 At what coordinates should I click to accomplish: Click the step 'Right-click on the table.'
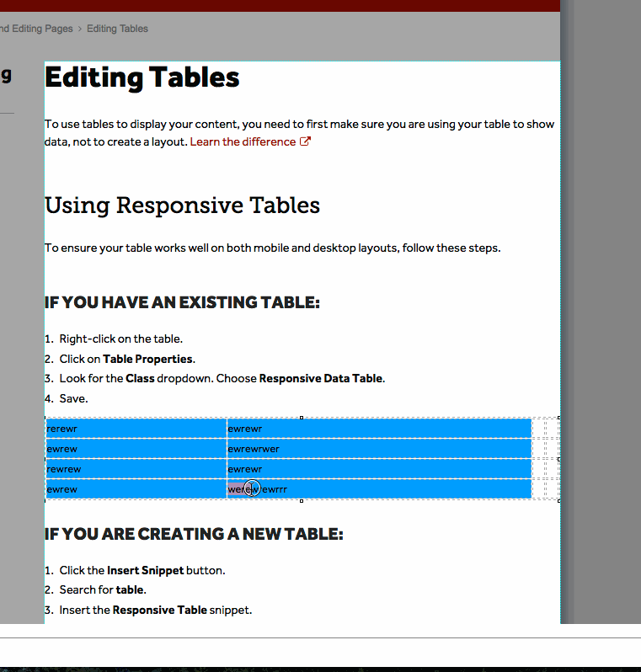pyautogui.click(x=121, y=339)
